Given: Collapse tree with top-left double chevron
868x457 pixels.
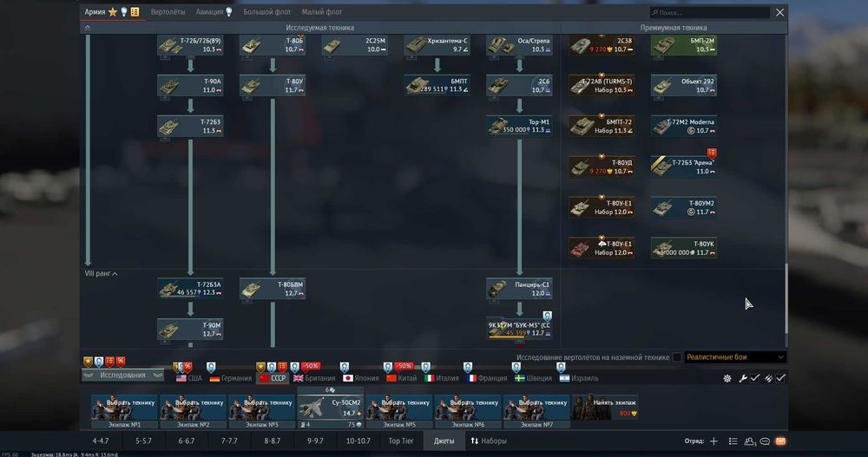Looking at the screenshot, I should tap(88, 28).
